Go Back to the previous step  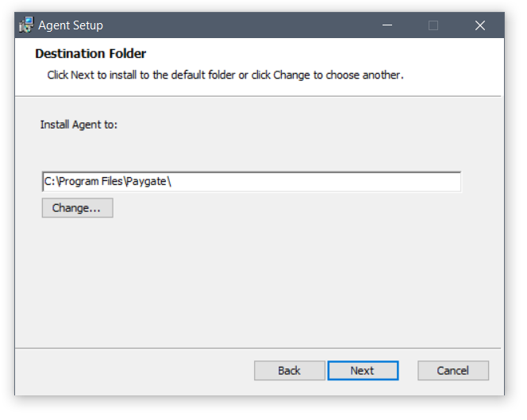290,371
